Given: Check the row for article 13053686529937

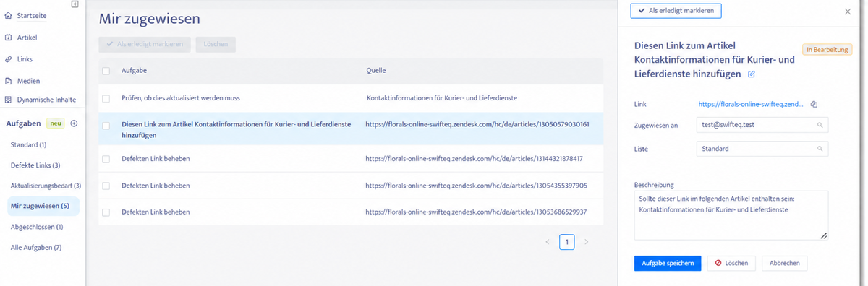Looking at the screenshot, I should tap(106, 212).
